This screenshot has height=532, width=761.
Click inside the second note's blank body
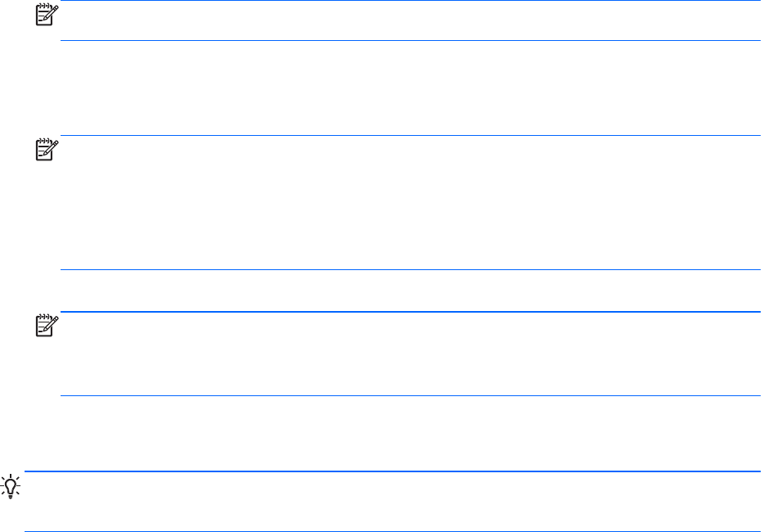click(409, 203)
